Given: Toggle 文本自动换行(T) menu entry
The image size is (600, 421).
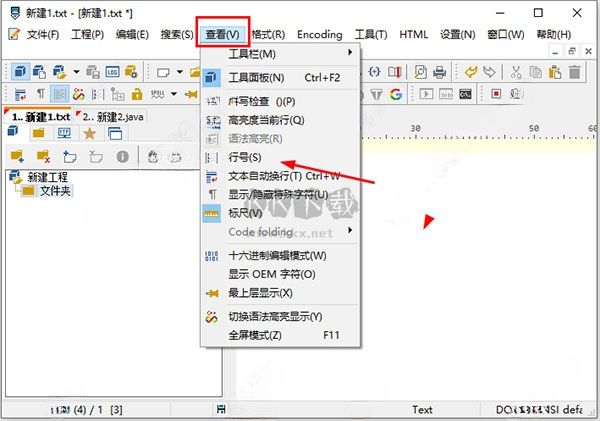Looking at the screenshot, I should [x=280, y=176].
